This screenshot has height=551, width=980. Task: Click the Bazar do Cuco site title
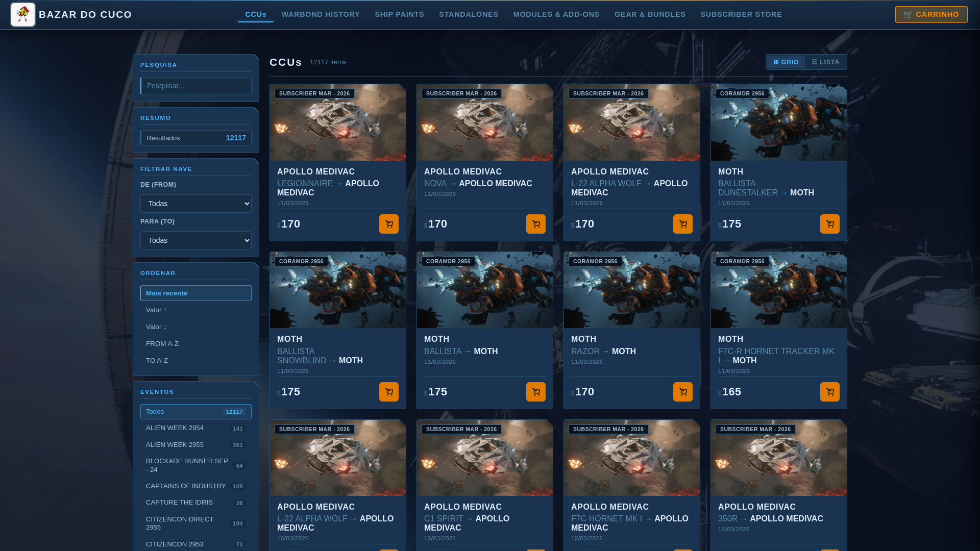point(85,14)
